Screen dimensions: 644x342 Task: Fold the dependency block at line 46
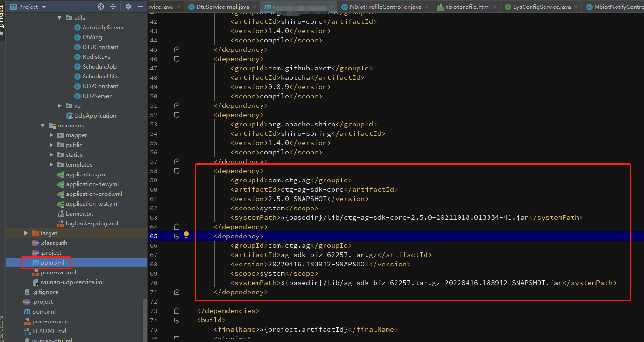tap(177, 59)
